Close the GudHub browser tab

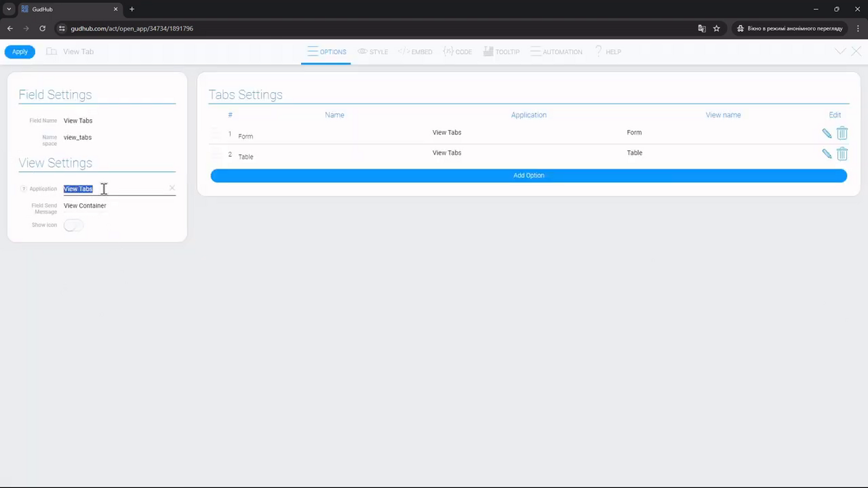(116, 9)
